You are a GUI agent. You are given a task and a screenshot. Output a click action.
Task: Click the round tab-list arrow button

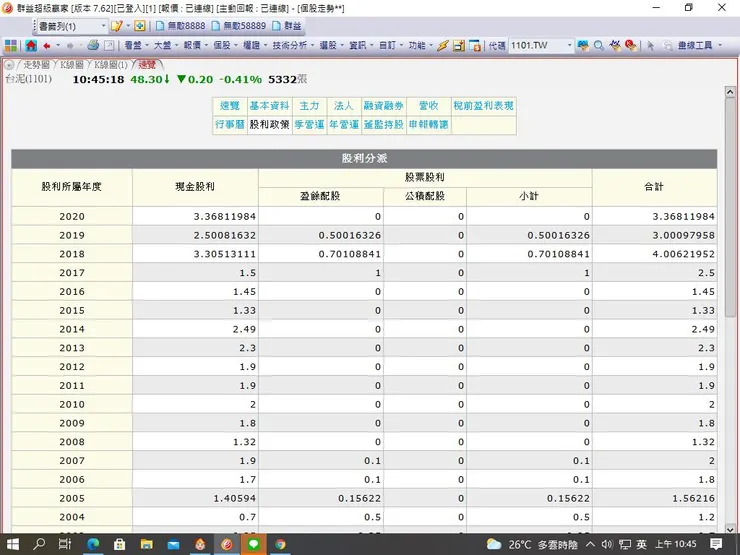pyautogui.click(x=9, y=65)
